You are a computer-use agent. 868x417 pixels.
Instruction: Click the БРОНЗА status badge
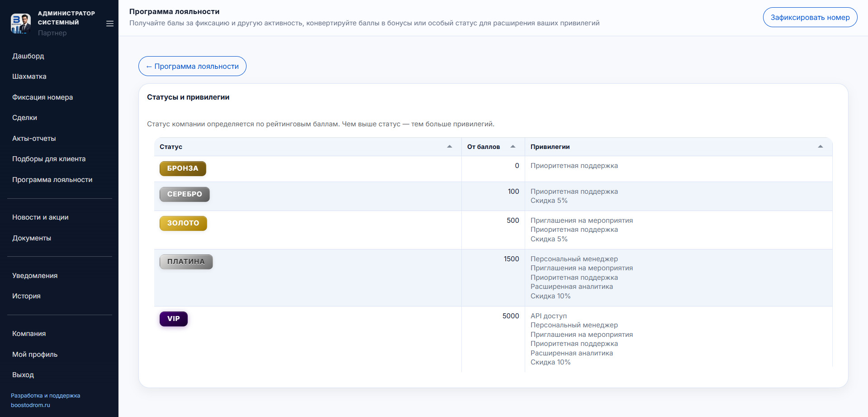(183, 168)
